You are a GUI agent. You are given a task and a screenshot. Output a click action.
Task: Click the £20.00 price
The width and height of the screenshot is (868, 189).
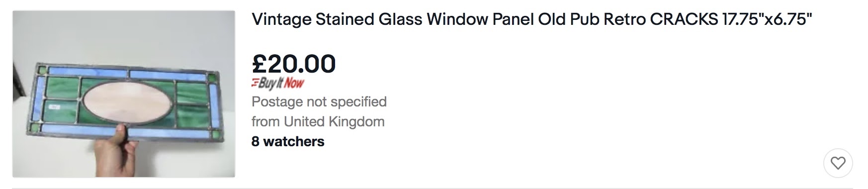294,64
